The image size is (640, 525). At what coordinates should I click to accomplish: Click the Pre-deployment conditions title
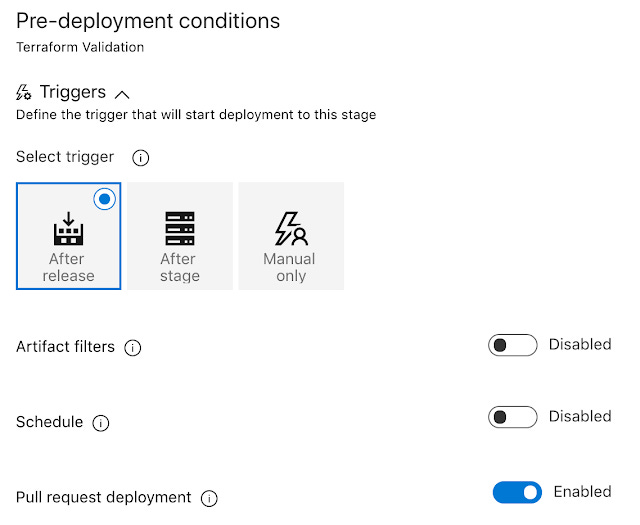148,20
